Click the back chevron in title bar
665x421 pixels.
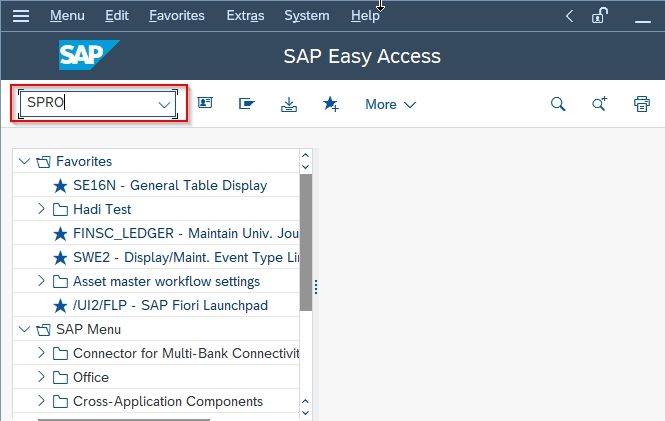pos(570,17)
